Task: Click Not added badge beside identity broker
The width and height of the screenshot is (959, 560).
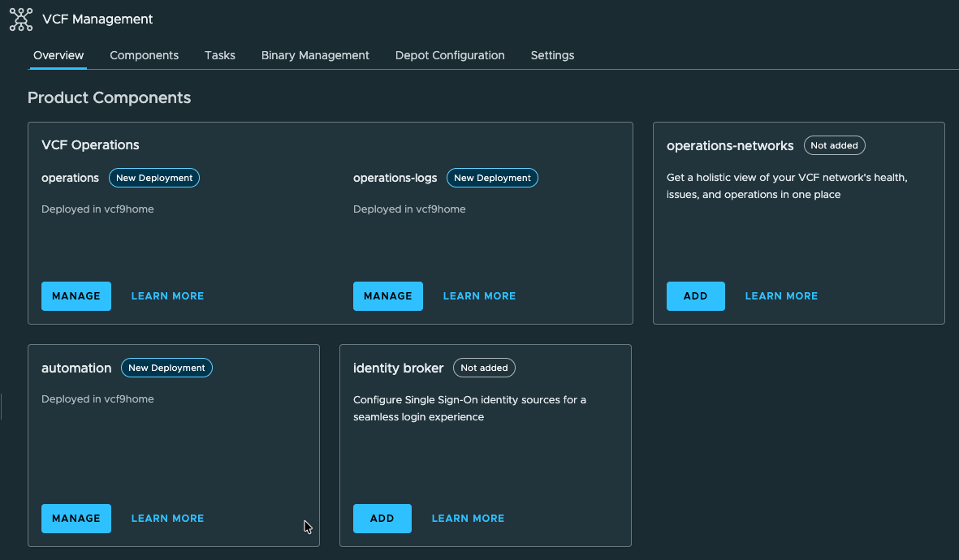Action: 484,368
